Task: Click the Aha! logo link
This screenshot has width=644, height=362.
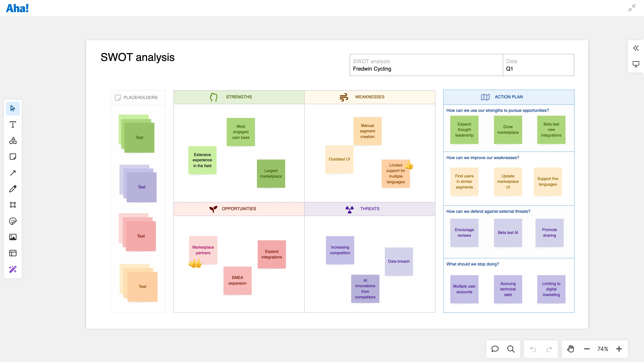Action: (x=17, y=8)
